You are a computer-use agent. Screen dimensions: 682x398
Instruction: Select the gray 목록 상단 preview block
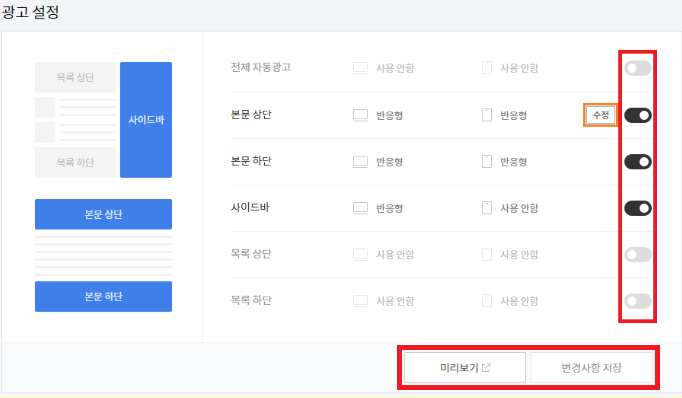(x=75, y=77)
